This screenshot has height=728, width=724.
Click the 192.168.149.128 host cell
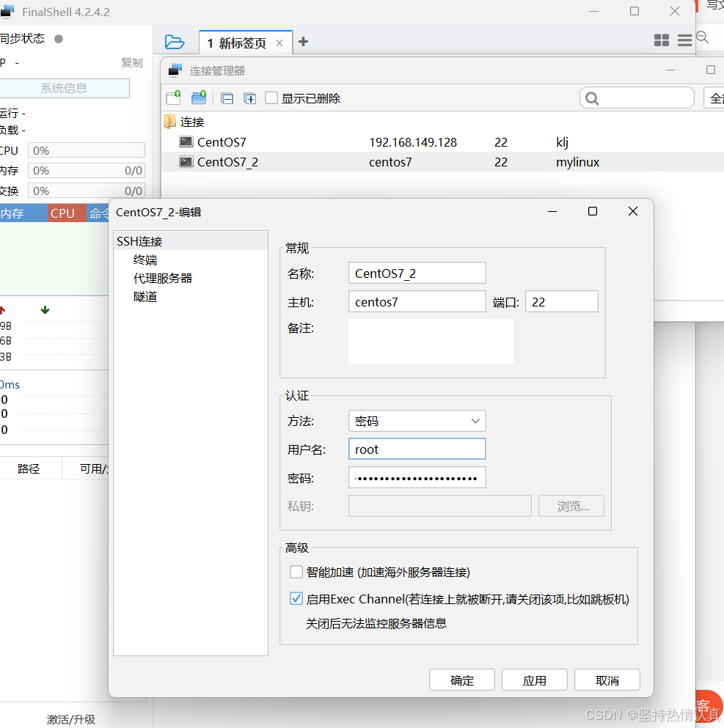coord(413,142)
